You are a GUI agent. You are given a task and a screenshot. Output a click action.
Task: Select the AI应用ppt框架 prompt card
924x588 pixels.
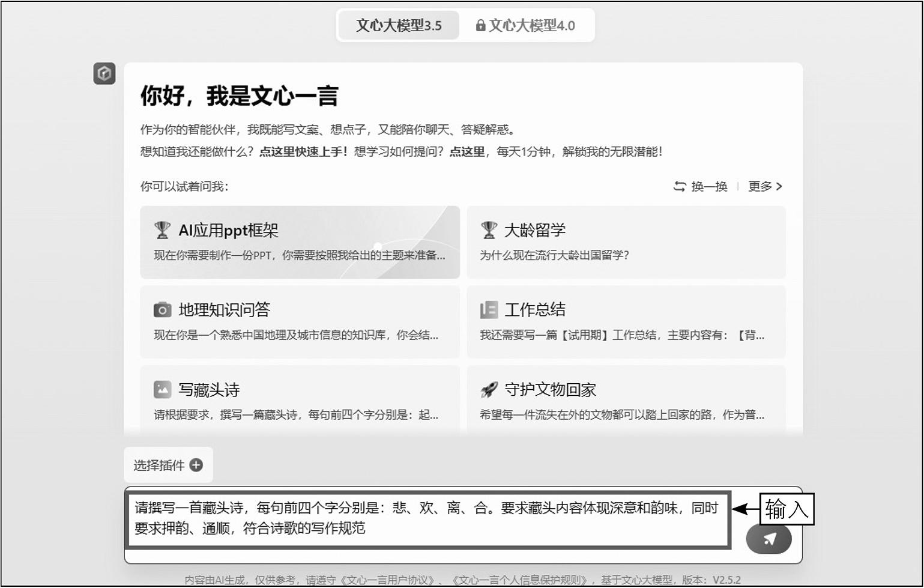[x=300, y=242]
